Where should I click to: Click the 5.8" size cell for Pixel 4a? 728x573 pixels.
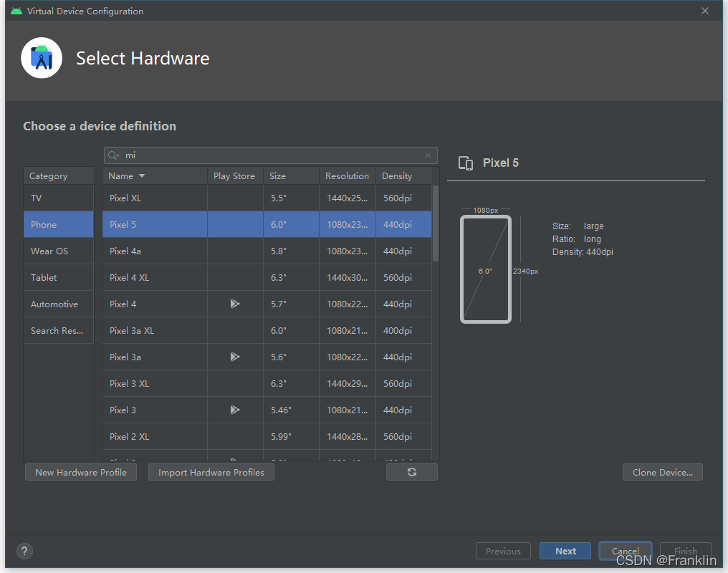tap(291, 251)
